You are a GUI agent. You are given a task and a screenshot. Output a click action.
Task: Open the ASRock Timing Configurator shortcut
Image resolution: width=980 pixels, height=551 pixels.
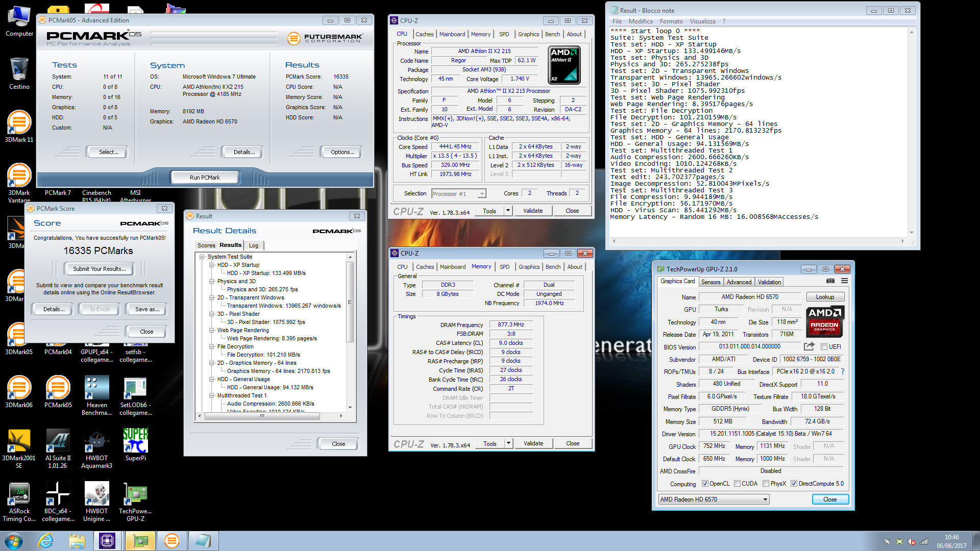(x=19, y=502)
